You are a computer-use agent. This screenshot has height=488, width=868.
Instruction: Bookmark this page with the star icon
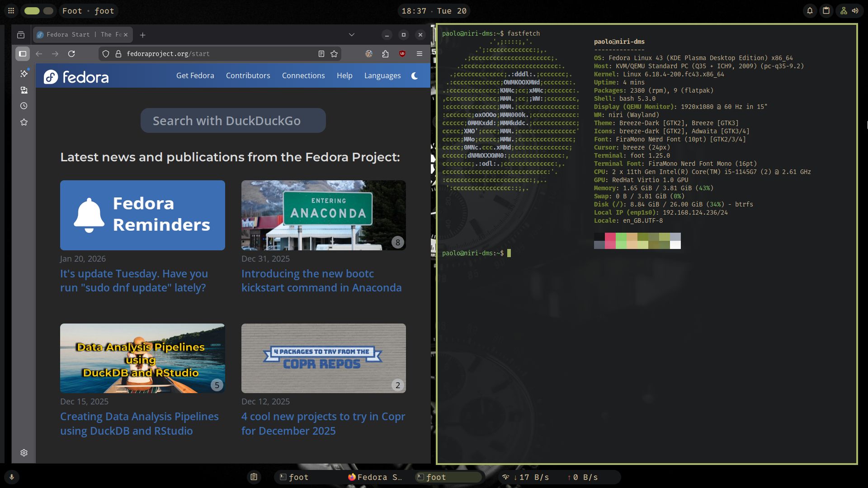pos(334,54)
